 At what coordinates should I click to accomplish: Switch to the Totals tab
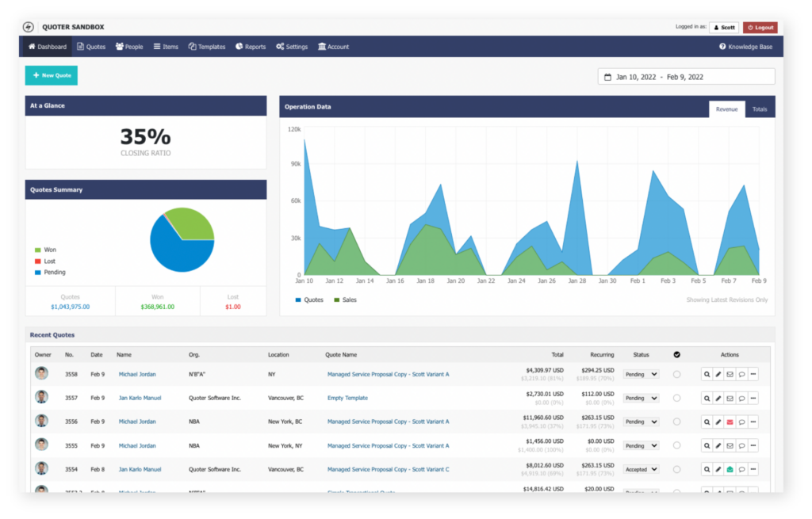(760, 109)
